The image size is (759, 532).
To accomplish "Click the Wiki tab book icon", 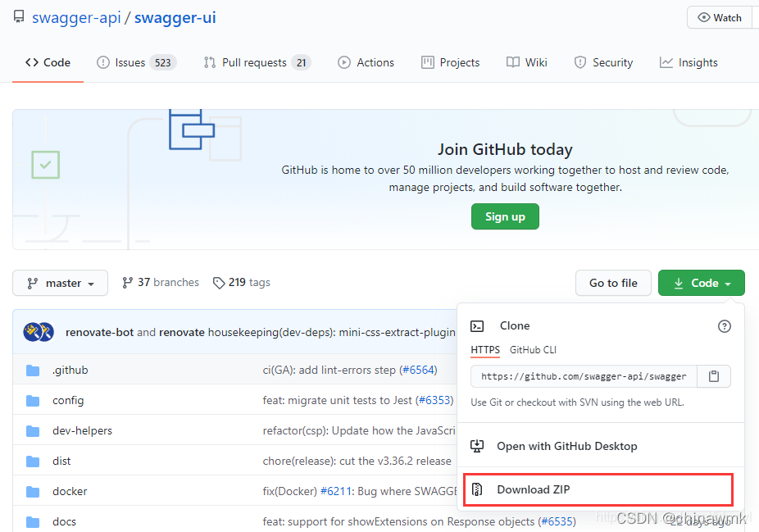I will (512, 62).
